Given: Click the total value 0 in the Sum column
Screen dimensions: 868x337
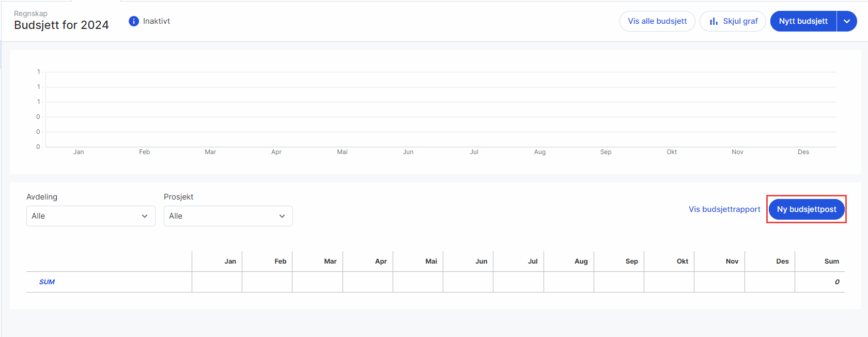Looking at the screenshot, I should pyautogui.click(x=837, y=282).
